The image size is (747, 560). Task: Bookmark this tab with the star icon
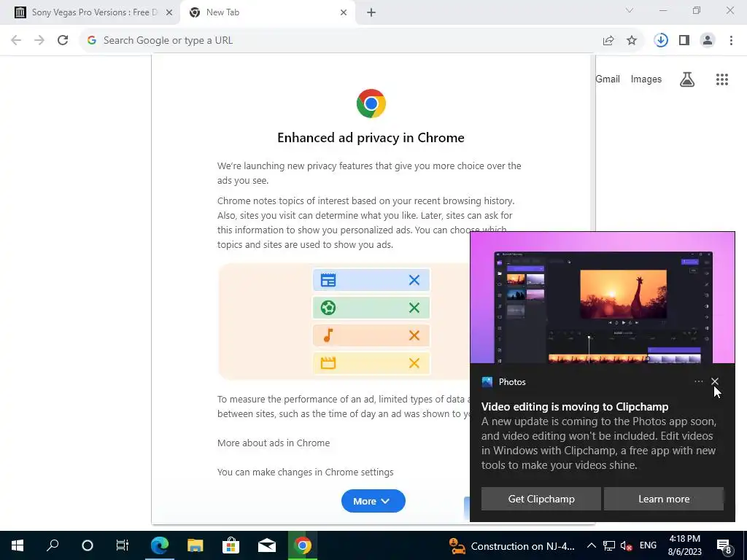tap(632, 41)
